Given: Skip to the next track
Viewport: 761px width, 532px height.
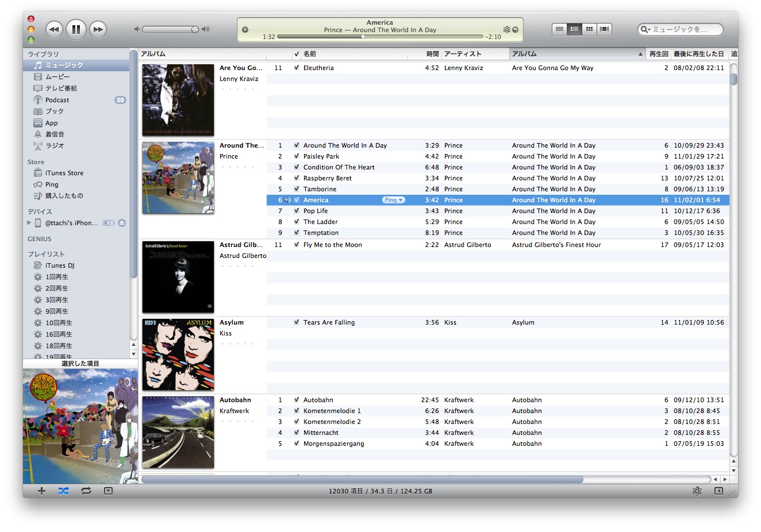Looking at the screenshot, I should pyautogui.click(x=98, y=29).
